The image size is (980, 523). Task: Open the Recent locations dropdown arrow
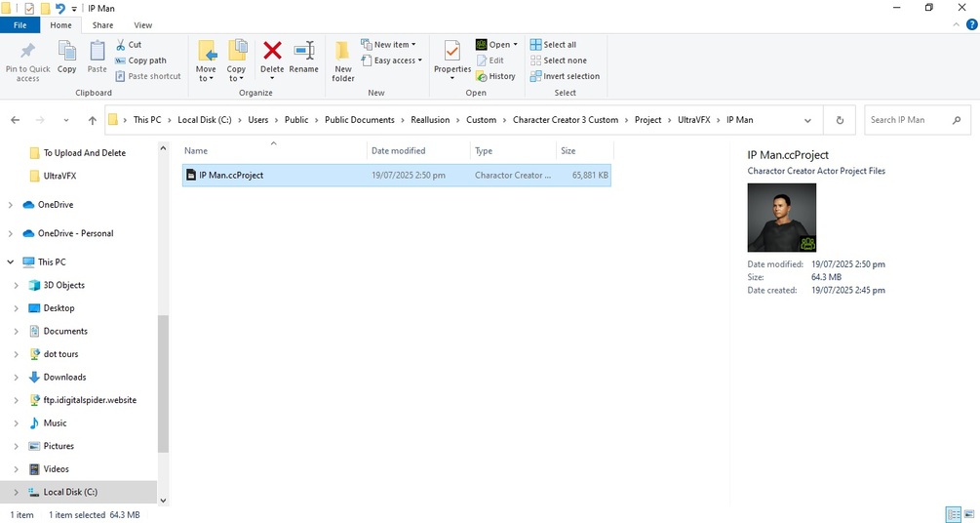(x=66, y=120)
